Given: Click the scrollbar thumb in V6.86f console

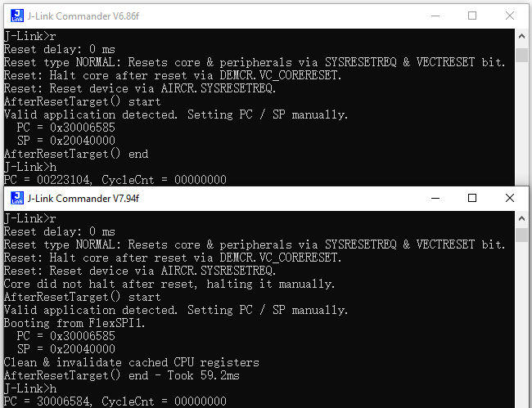Looking at the screenshot, I should (521, 55).
